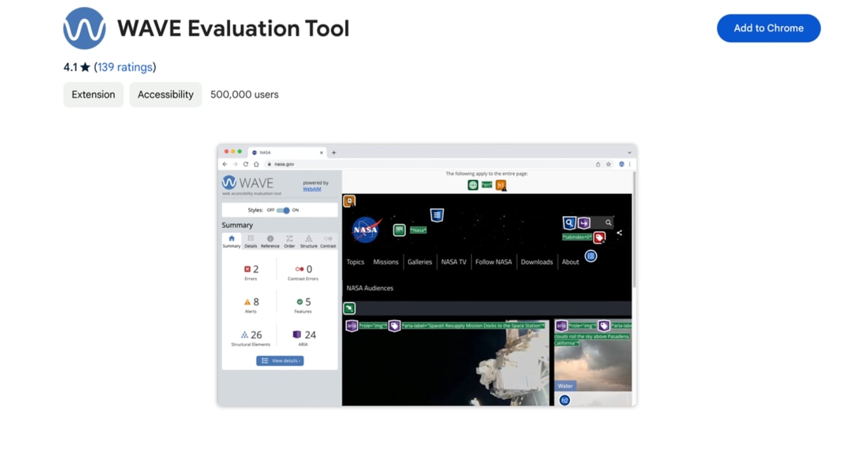Open the dropdown chevron in the mock browser toolbar

628,152
